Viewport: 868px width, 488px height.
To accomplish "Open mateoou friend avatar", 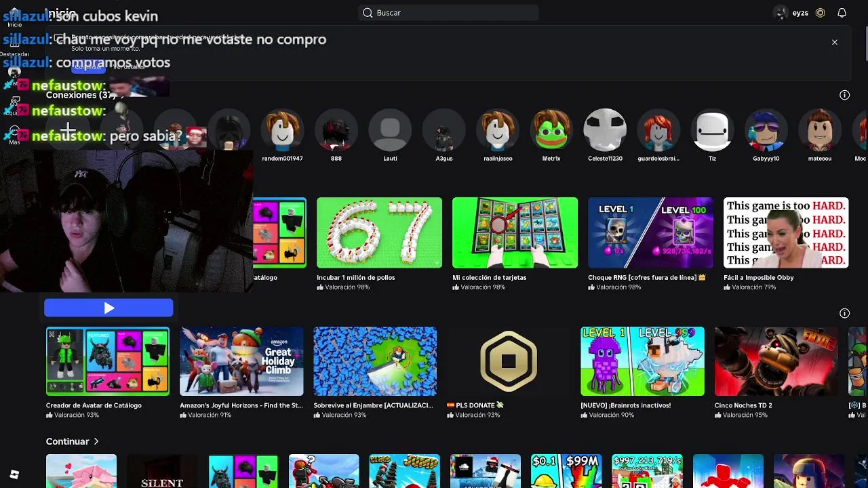I will click(x=820, y=129).
